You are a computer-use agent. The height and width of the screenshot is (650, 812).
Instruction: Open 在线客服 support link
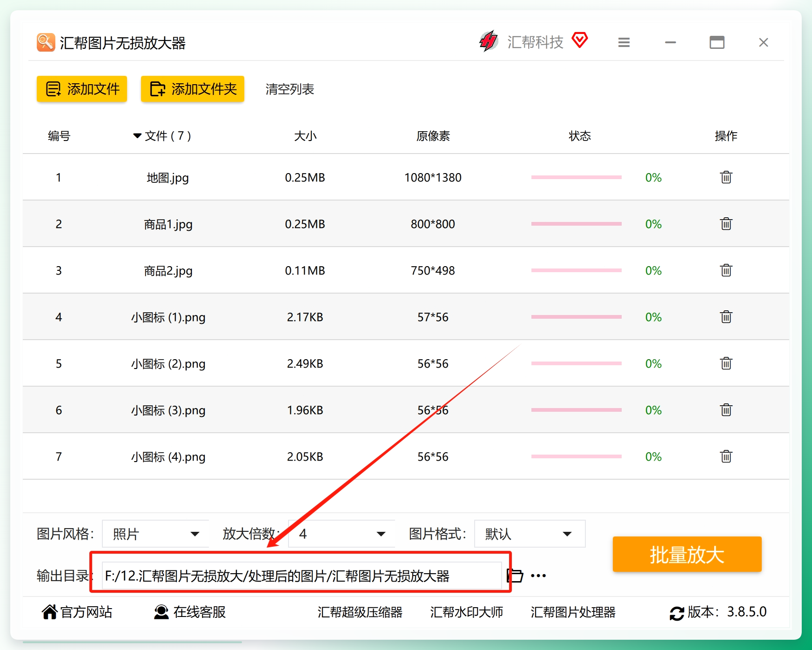190,612
